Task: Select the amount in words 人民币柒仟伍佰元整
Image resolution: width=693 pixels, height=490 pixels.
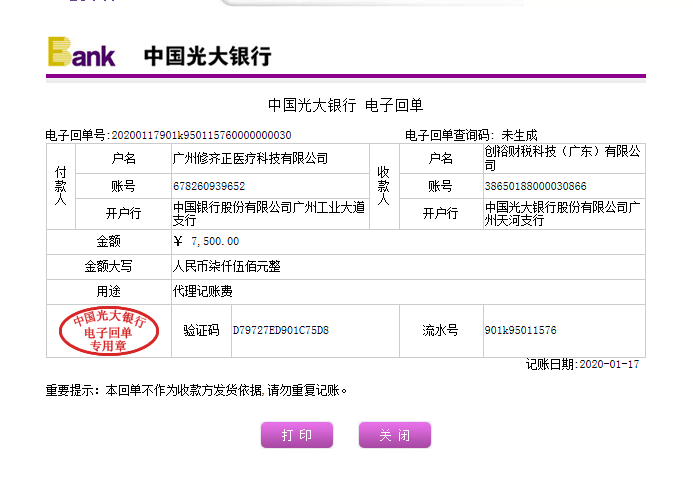Action: point(227,266)
